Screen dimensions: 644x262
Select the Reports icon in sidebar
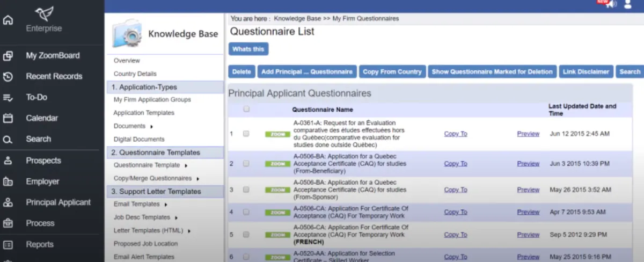pos(8,245)
